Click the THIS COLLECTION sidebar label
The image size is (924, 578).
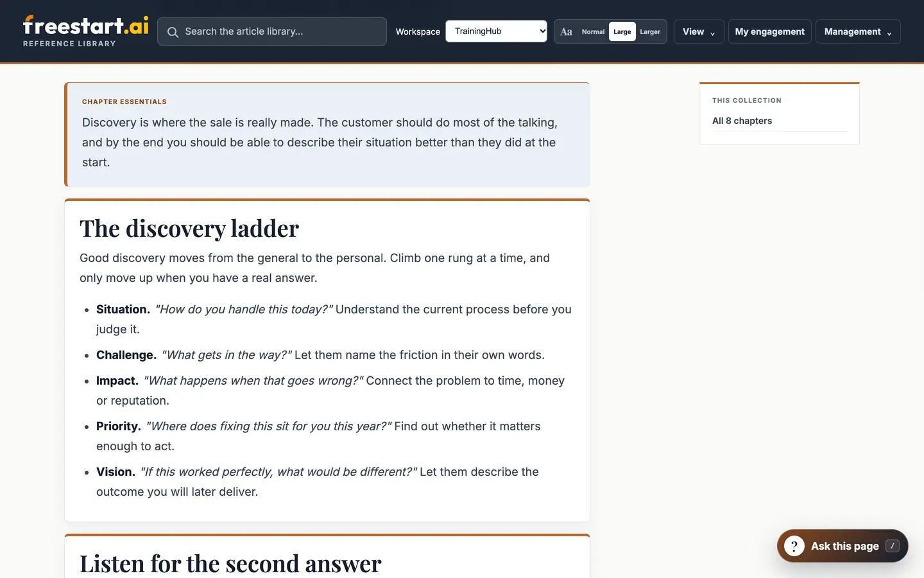pyautogui.click(x=747, y=100)
